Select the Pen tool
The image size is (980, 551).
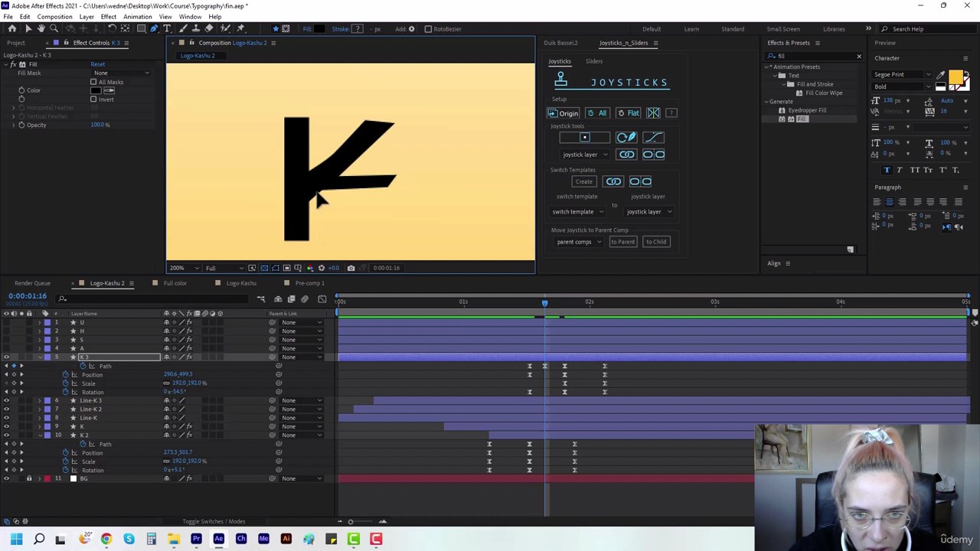tap(154, 29)
